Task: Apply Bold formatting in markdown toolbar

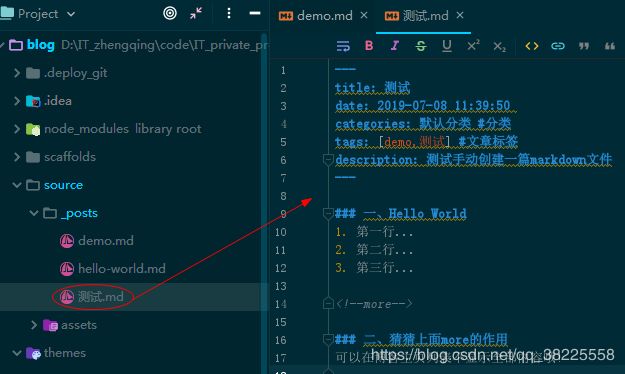Action: pos(369,46)
